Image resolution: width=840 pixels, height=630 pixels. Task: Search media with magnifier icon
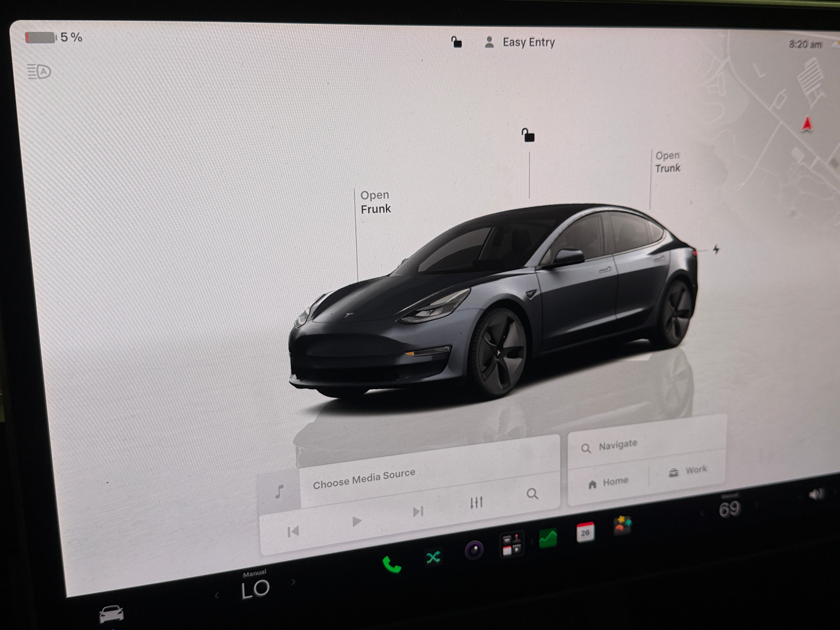click(x=532, y=494)
